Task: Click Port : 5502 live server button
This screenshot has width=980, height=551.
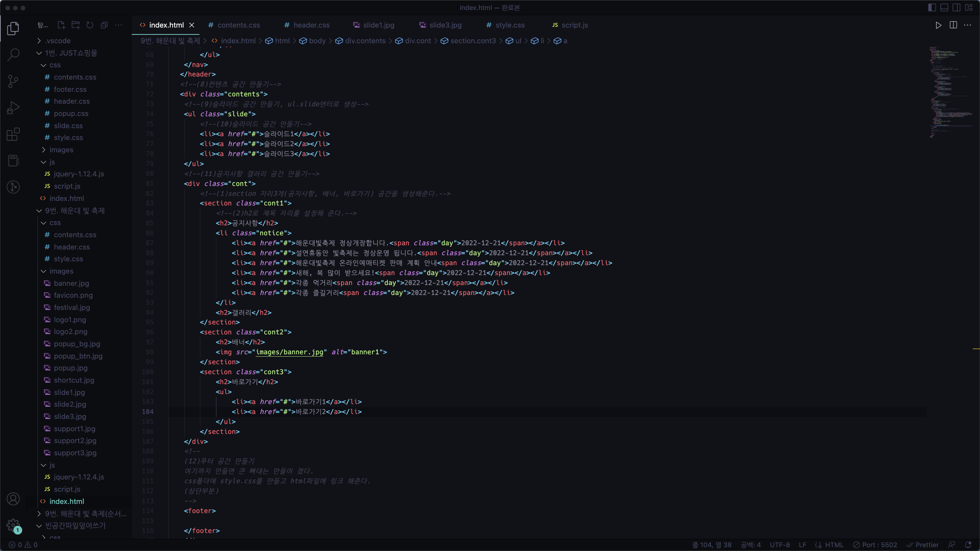Action: 875,545
